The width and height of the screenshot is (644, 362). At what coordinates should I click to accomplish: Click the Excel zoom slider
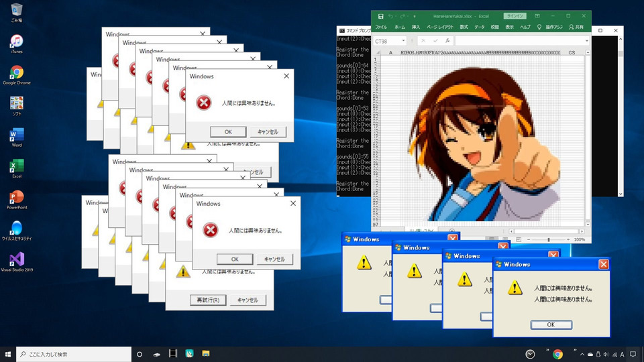[548, 239]
